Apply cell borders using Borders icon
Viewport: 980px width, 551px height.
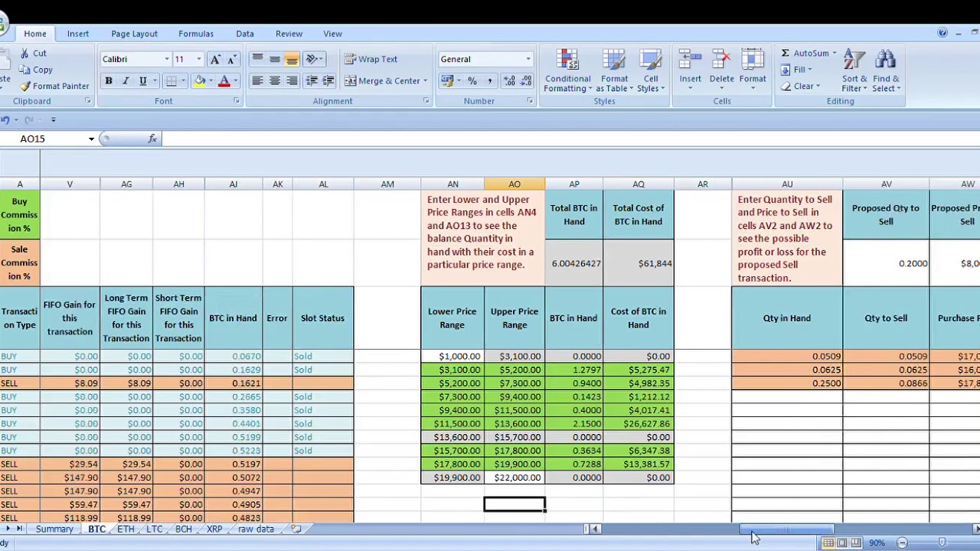(171, 81)
